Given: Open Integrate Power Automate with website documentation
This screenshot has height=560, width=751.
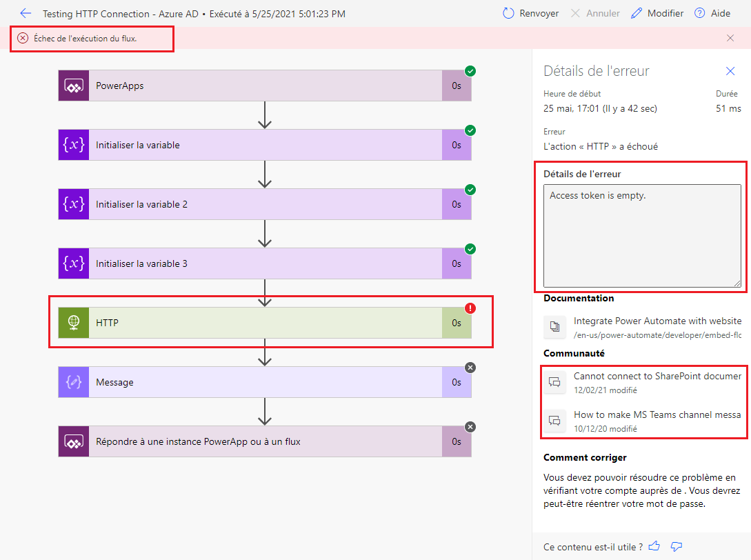Looking at the screenshot, I should click(x=658, y=321).
